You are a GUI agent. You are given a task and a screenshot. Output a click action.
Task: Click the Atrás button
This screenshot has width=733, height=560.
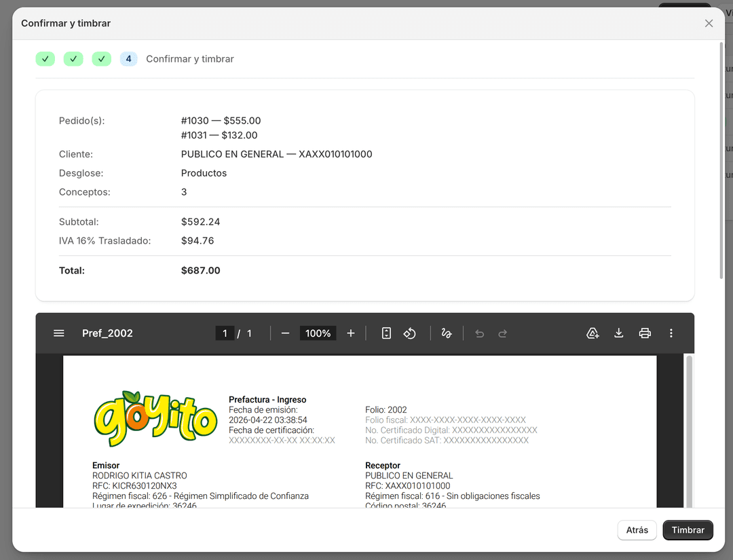[637, 530]
